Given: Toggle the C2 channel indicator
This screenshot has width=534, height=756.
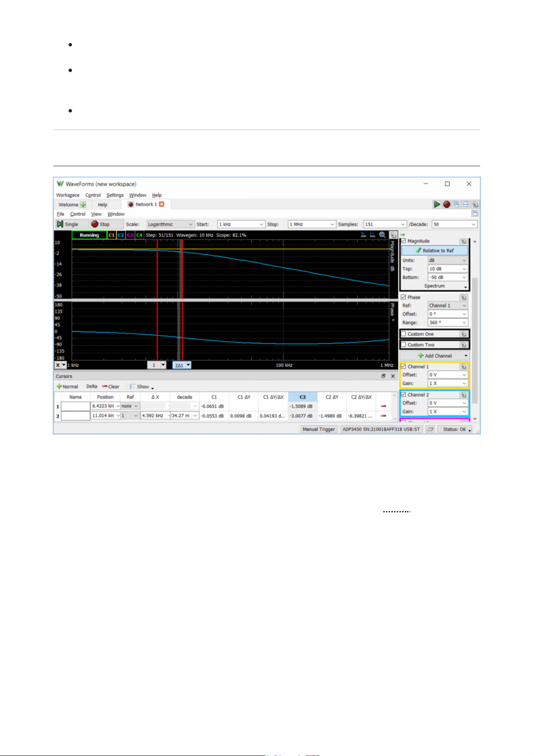Looking at the screenshot, I should tap(121, 235).
